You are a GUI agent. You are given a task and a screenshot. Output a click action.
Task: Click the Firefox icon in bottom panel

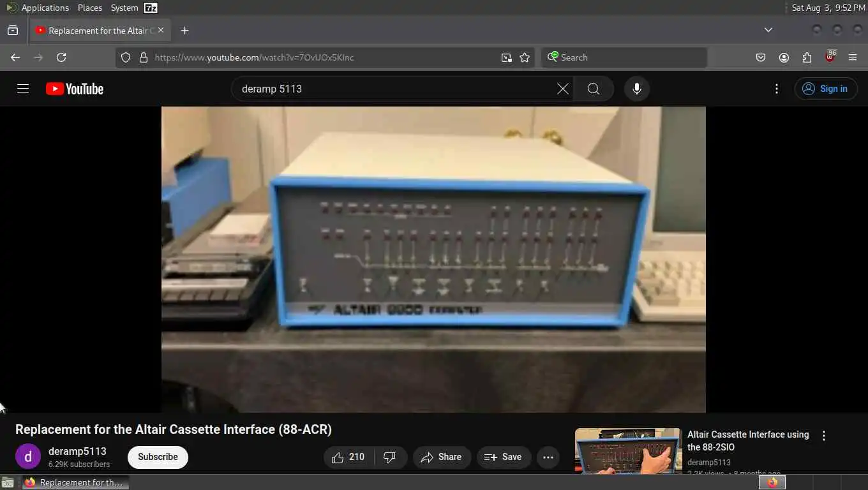(772, 482)
